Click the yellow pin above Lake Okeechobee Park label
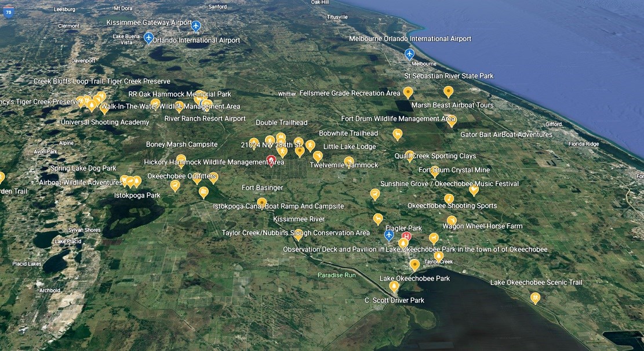This screenshot has width=644, height=351. 414,265
